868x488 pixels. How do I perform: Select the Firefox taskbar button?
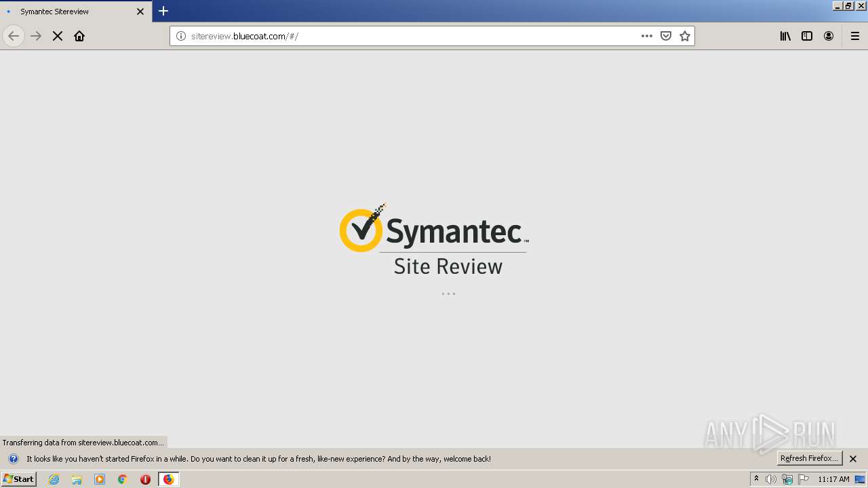[x=168, y=479]
